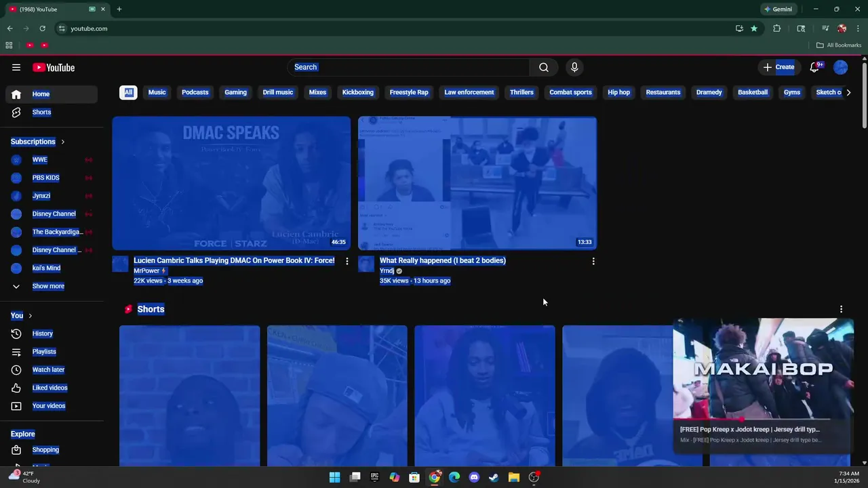The image size is (868, 488).
Task: Select the Music filter chip
Action: click(x=157, y=92)
